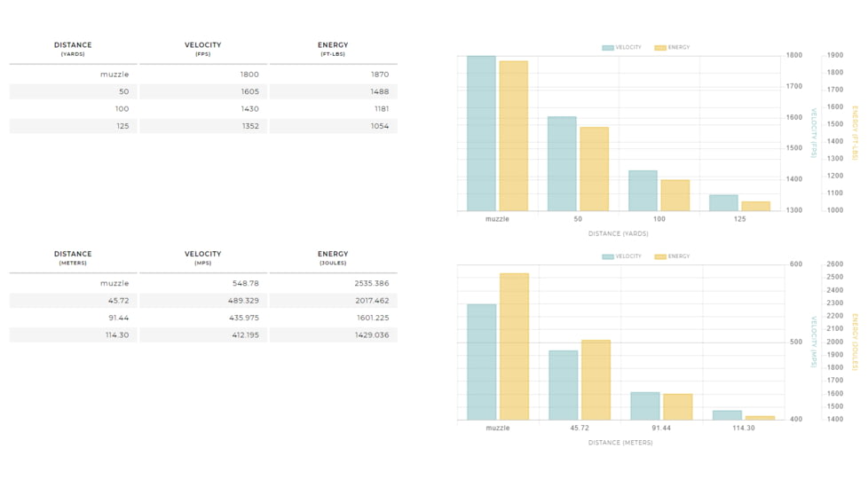Select the 1605 velocity cell in the table
The width and height of the screenshot is (868, 488).
[203, 91]
